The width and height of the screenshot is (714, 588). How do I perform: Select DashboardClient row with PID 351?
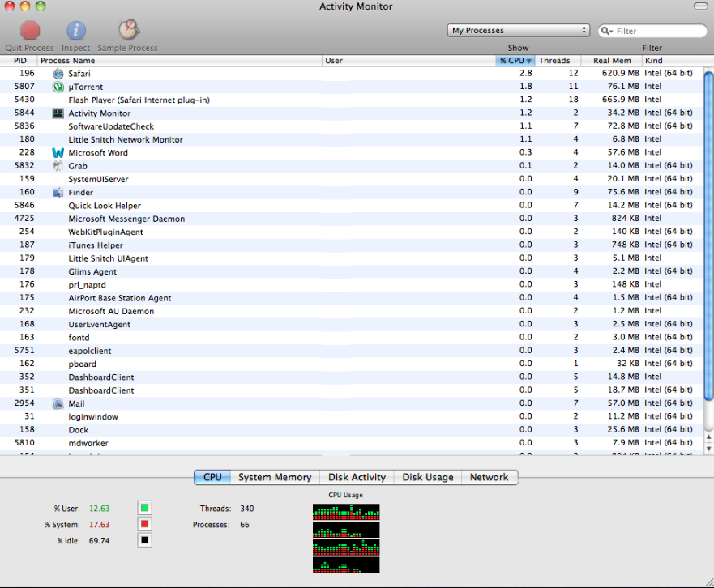pyautogui.click(x=351, y=390)
